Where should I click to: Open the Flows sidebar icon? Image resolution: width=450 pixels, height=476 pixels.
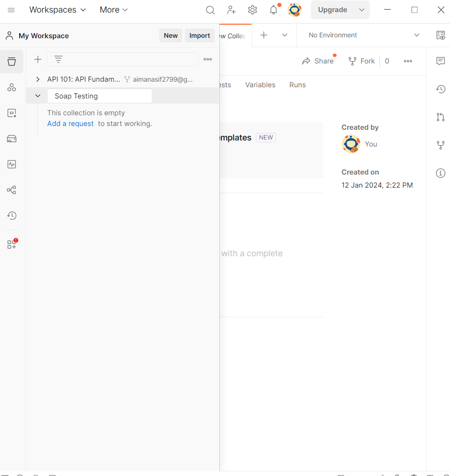[12, 190]
